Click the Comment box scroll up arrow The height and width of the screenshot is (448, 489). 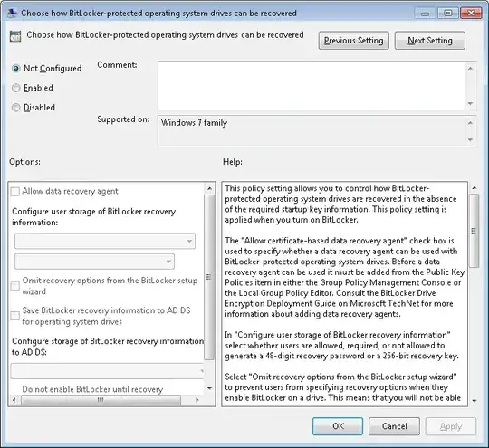(470, 68)
